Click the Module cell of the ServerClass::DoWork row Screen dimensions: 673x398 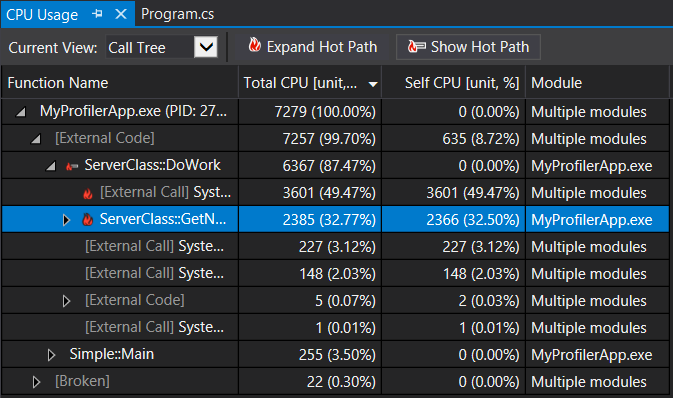coord(597,166)
